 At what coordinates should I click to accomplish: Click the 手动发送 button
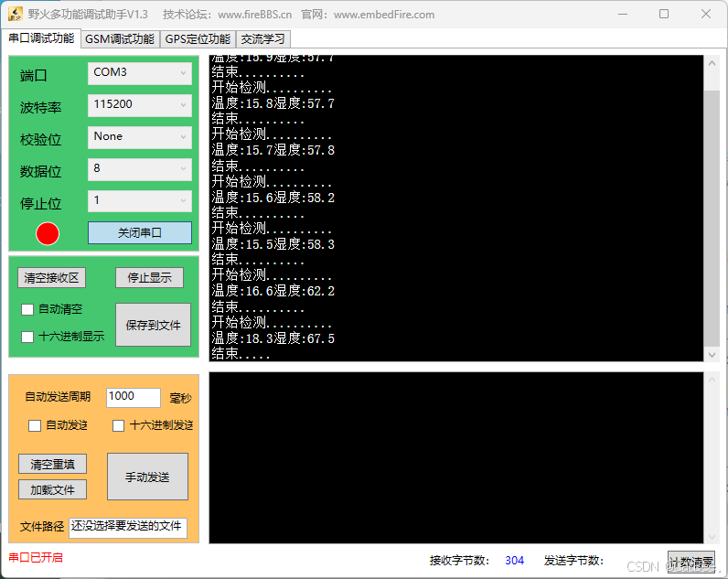coord(147,477)
